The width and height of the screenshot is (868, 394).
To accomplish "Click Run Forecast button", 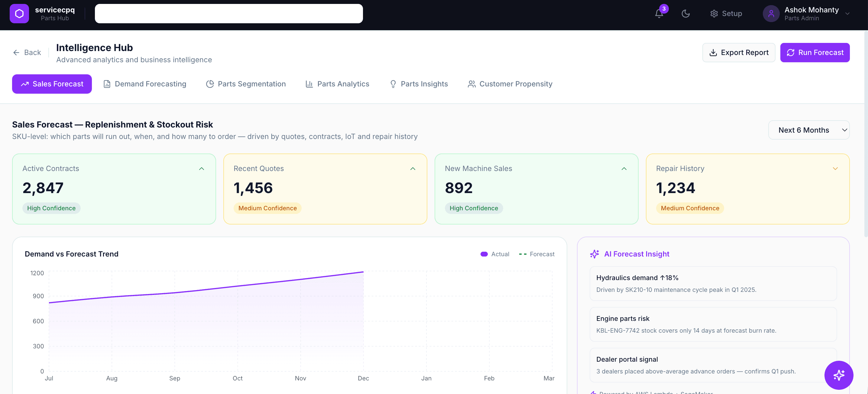I will [x=815, y=53].
